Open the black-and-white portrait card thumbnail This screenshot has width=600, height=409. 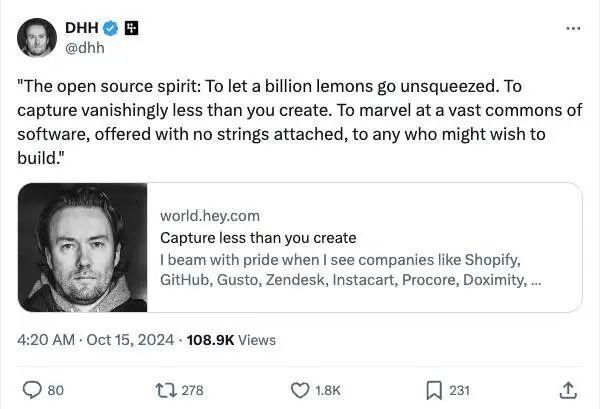pyautogui.click(x=83, y=247)
